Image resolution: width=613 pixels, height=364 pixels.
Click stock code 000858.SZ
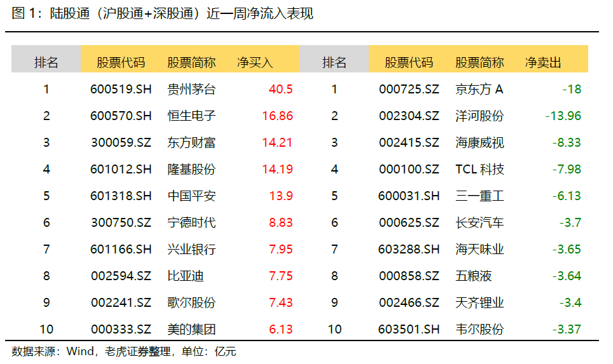tap(409, 276)
